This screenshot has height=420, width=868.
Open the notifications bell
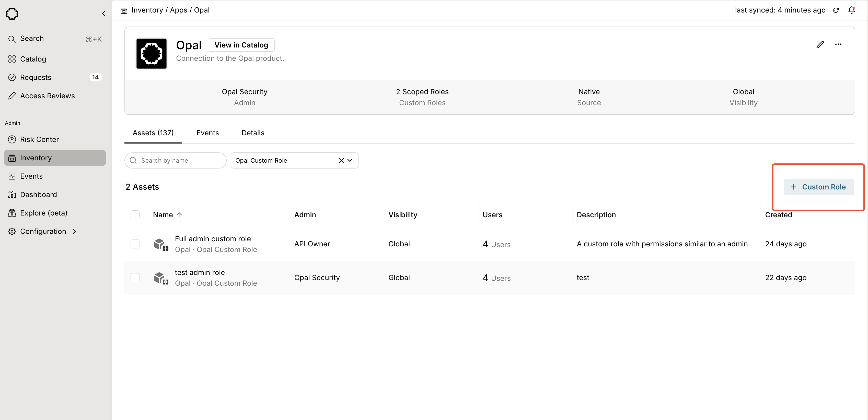pyautogui.click(x=851, y=10)
